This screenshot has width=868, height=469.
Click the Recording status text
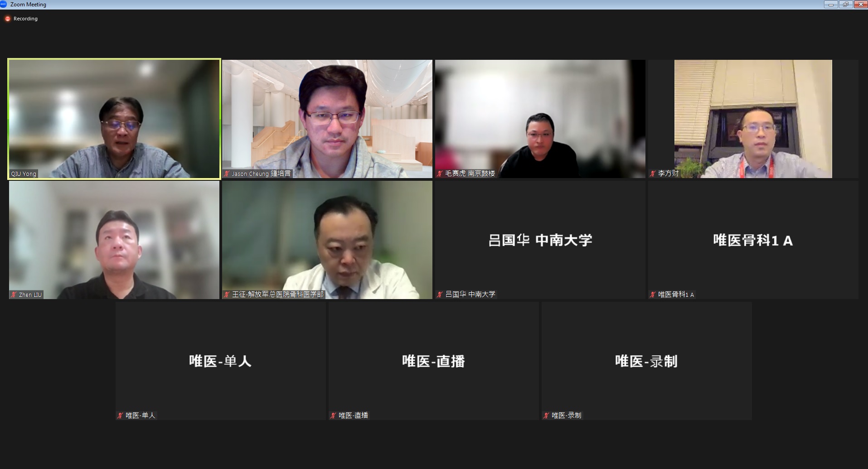click(x=25, y=19)
